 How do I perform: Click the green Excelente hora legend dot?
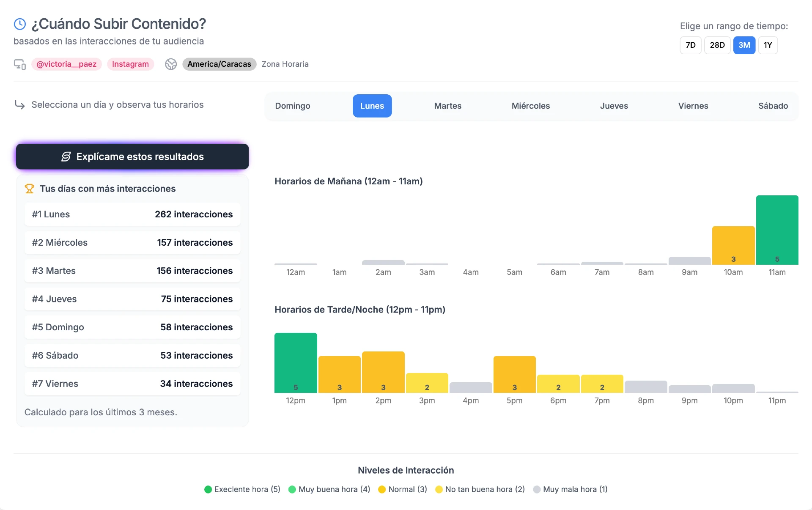pos(208,490)
